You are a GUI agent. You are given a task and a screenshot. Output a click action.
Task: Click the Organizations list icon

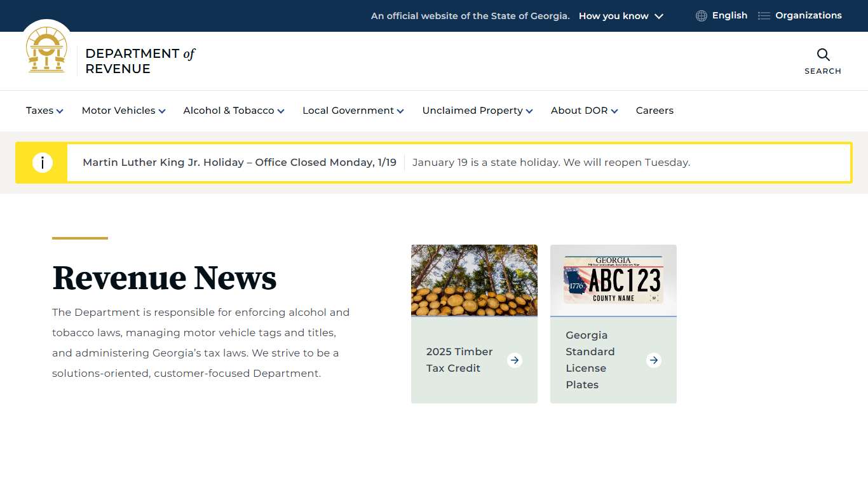pyautogui.click(x=763, y=15)
